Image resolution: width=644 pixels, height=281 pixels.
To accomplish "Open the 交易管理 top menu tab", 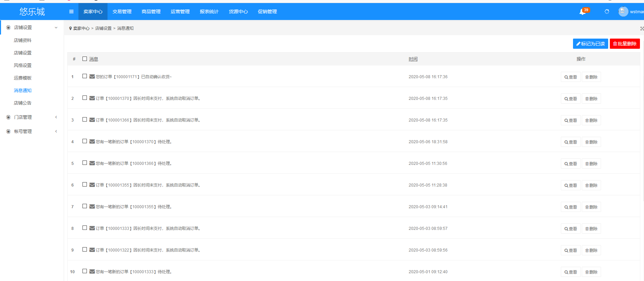I will tap(122, 12).
